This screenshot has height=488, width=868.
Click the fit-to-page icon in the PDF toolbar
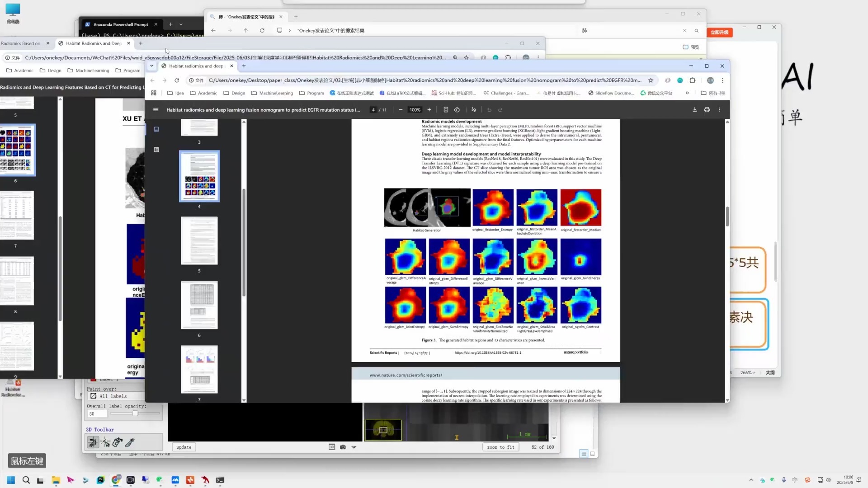pyautogui.click(x=446, y=109)
